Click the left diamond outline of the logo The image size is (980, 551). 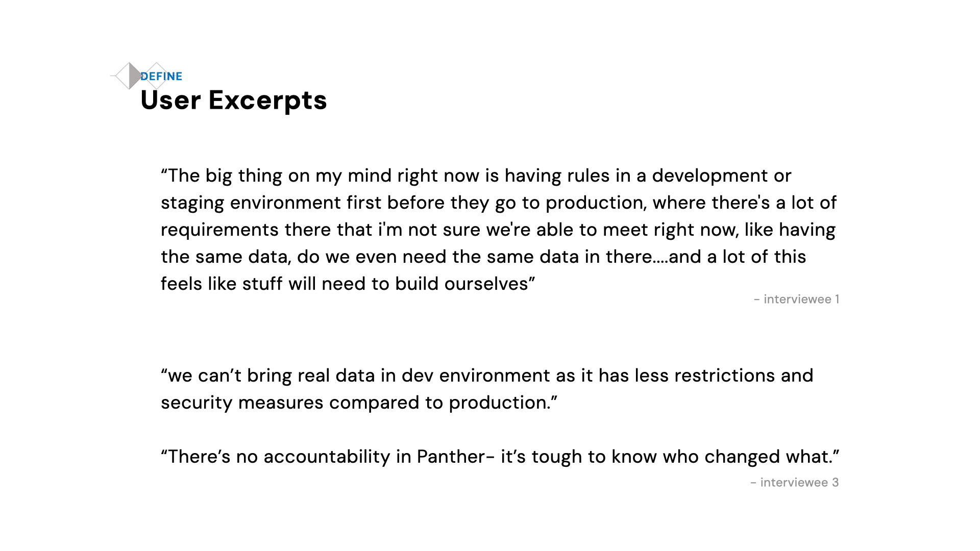[x=121, y=76]
